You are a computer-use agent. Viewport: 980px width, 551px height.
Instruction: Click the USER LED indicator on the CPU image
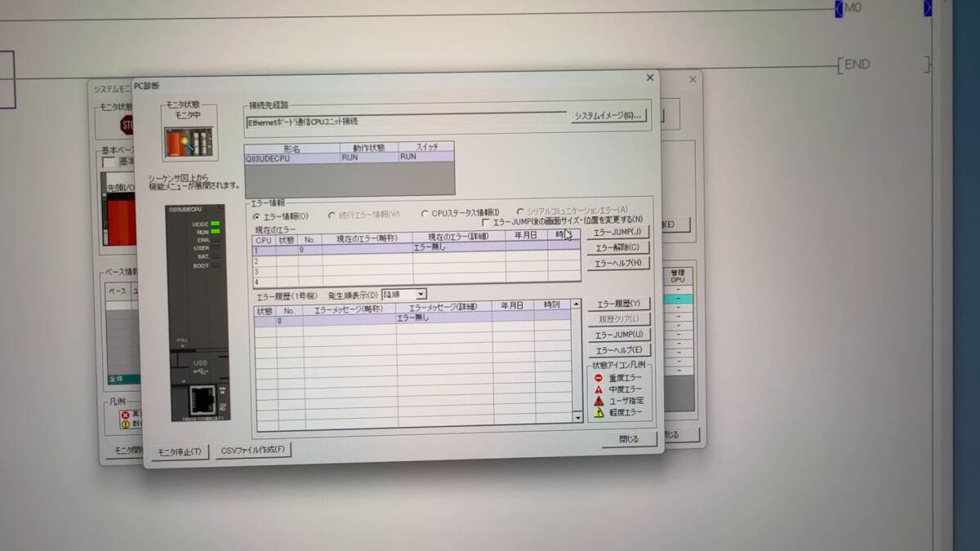[216, 248]
